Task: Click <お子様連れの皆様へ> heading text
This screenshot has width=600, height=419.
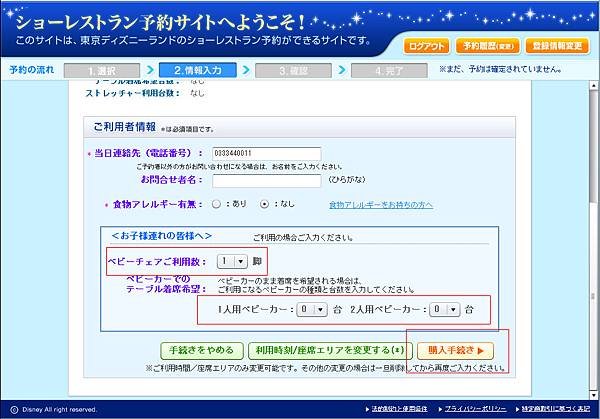Action: click(x=161, y=236)
